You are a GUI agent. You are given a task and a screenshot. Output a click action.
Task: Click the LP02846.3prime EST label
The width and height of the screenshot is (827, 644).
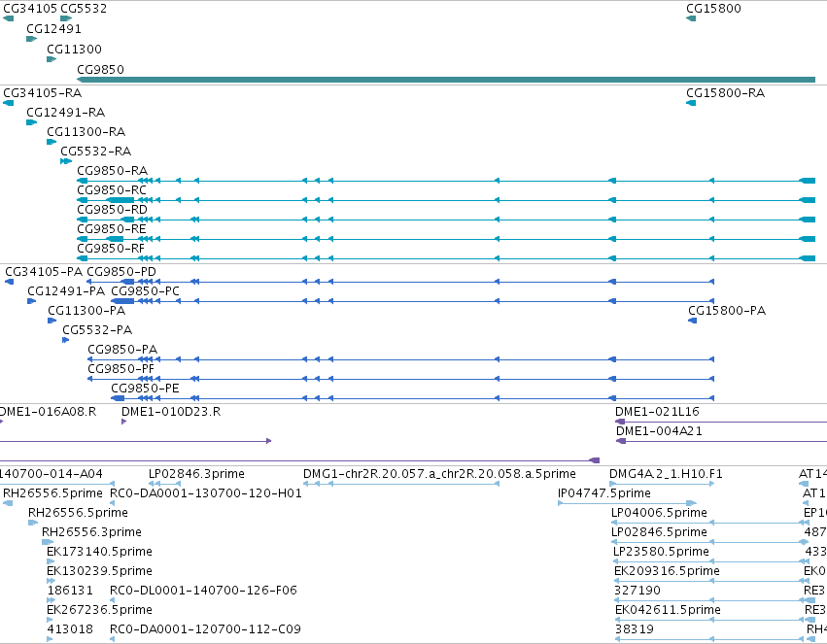coord(196,474)
